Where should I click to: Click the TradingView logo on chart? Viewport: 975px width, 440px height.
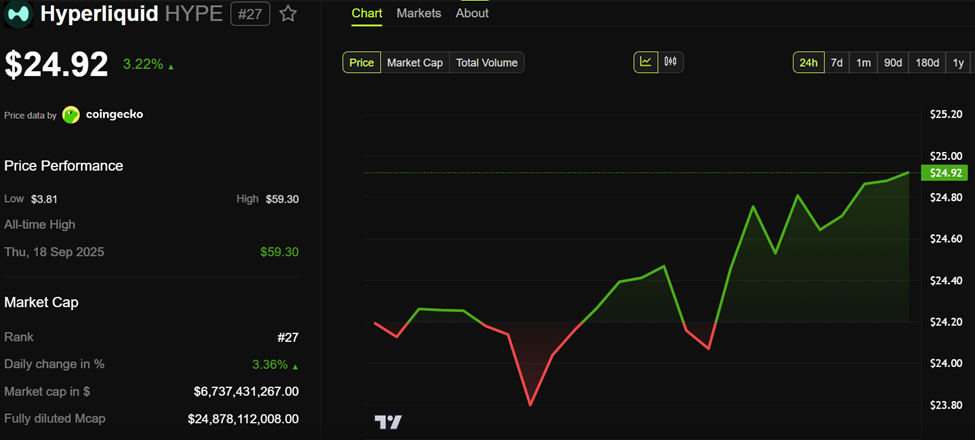[388, 422]
